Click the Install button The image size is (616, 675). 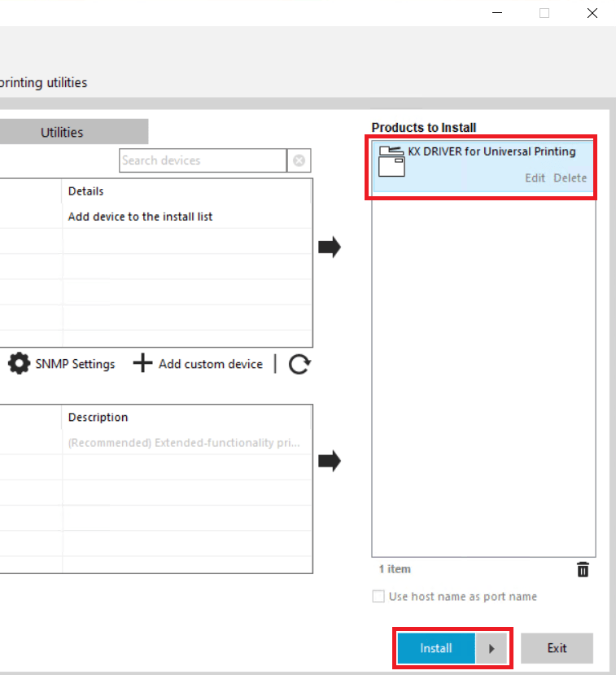[x=436, y=648]
